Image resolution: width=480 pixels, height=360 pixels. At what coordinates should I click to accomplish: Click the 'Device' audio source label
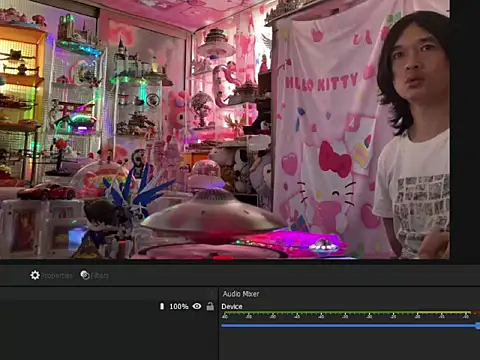tap(232, 306)
